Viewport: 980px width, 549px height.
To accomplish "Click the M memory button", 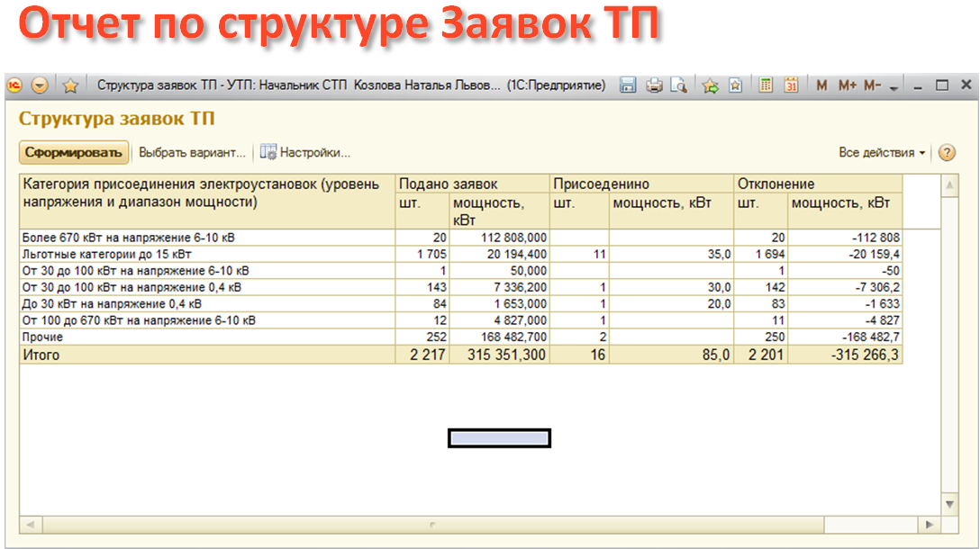I will pyautogui.click(x=821, y=85).
